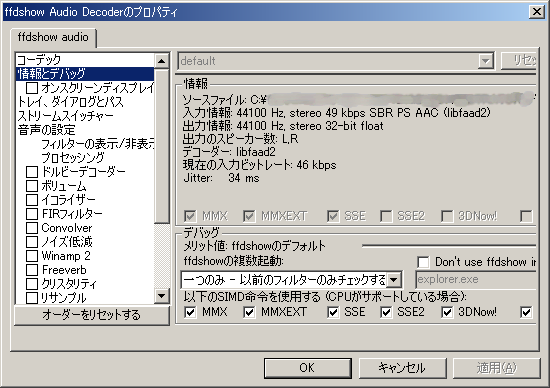The height and width of the screenshot is (388, 550).
Task: Uncheck the MMXEXT SIMD option in デバッグ
Action: 249,312
